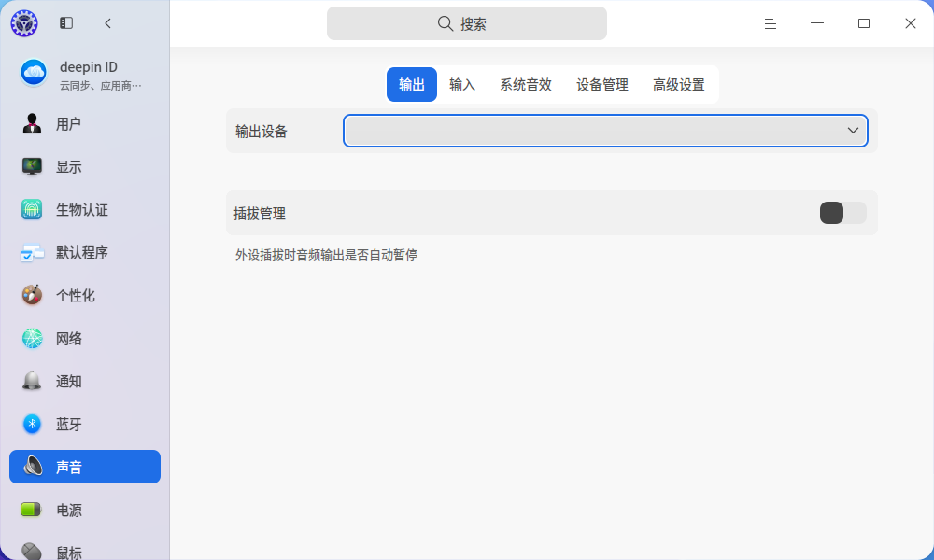Select 生物认证 label in the sidebar
This screenshot has width=934, height=560.
pyautogui.click(x=81, y=209)
